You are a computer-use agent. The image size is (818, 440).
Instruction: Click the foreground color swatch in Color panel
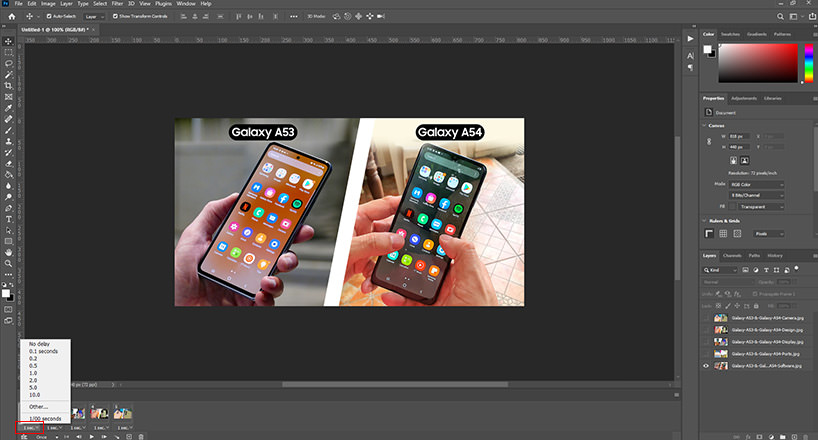(707, 49)
